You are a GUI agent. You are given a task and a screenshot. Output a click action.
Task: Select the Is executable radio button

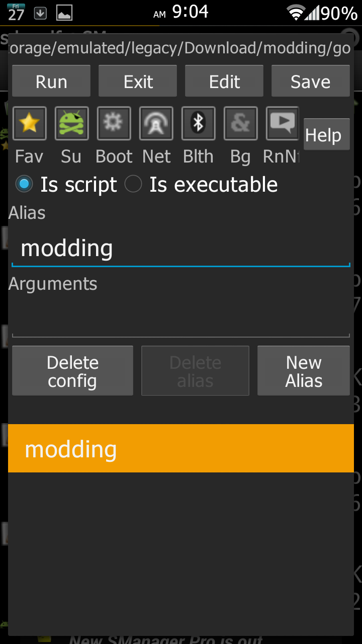point(133,185)
